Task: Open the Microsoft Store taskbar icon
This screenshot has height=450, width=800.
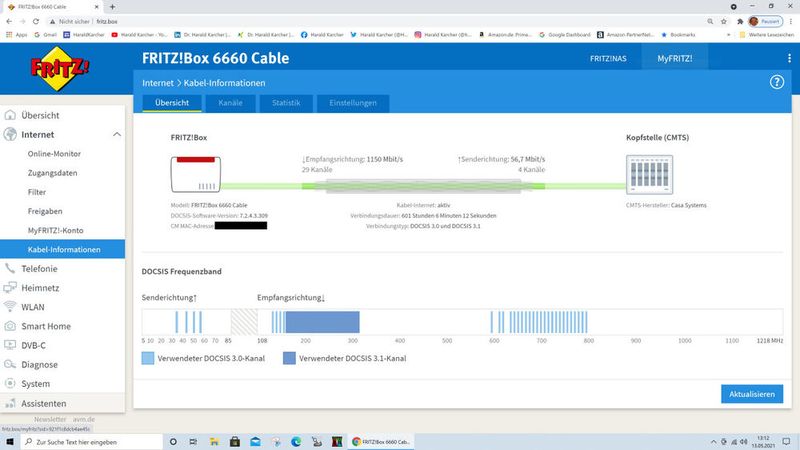Action: coord(235,442)
